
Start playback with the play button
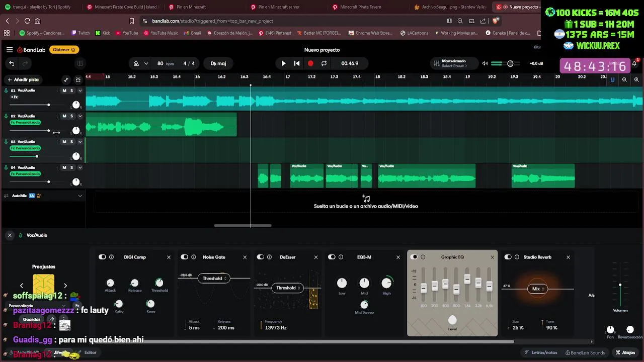[x=283, y=63]
